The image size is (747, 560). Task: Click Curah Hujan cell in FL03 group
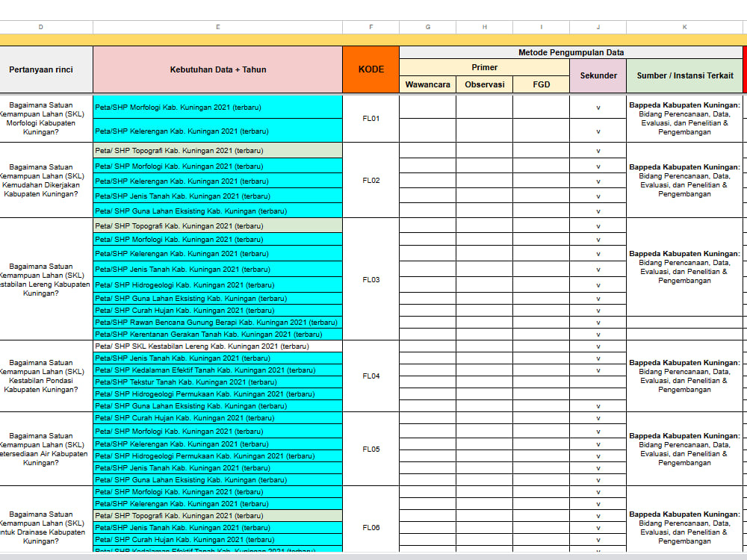(217, 311)
